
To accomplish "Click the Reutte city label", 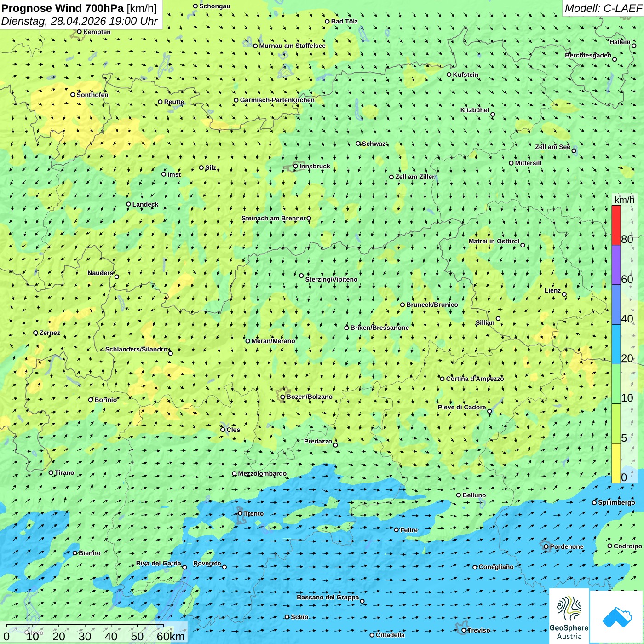I will tap(174, 102).
